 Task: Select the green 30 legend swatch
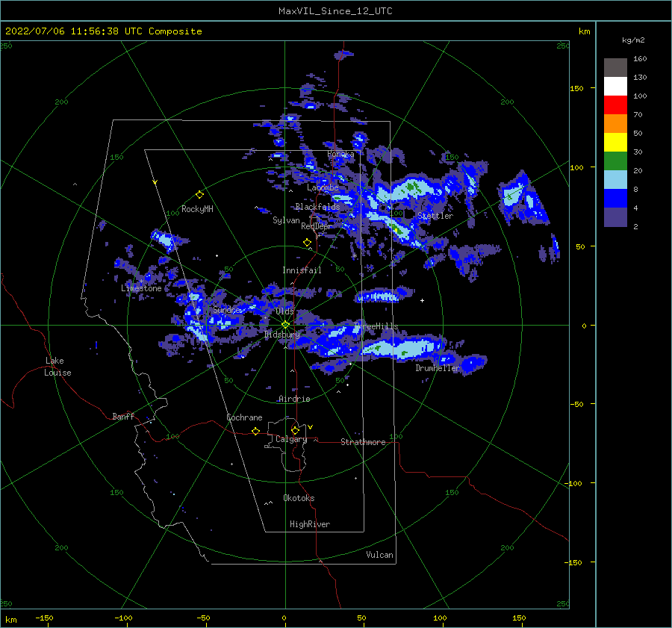[615, 161]
